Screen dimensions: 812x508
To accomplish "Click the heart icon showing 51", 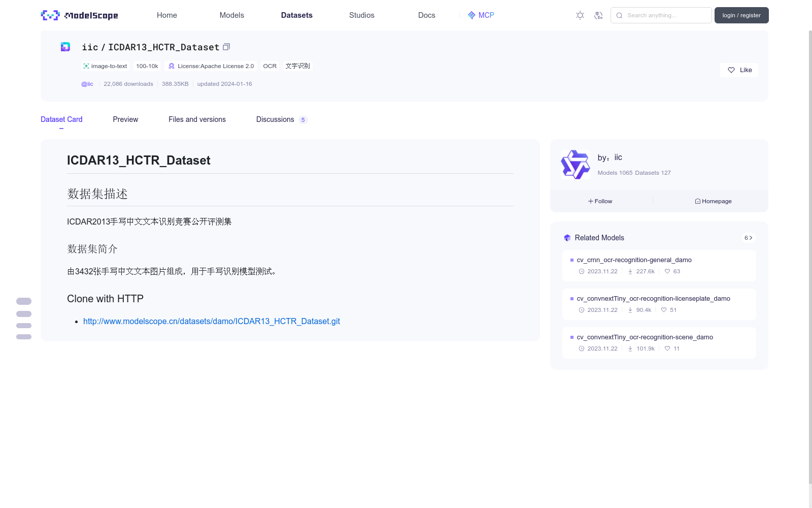I will [x=664, y=310].
